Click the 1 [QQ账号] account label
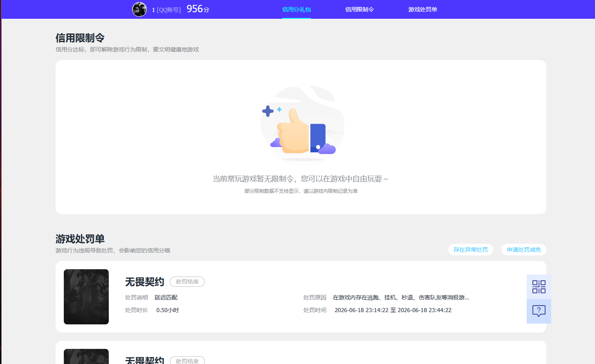The width and height of the screenshot is (595, 364). [166, 10]
